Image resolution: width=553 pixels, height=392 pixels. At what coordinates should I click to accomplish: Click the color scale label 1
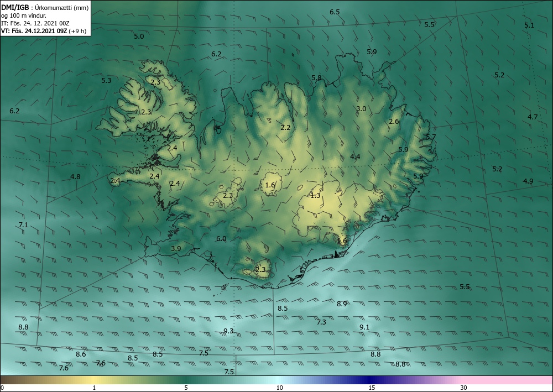click(94, 388)
